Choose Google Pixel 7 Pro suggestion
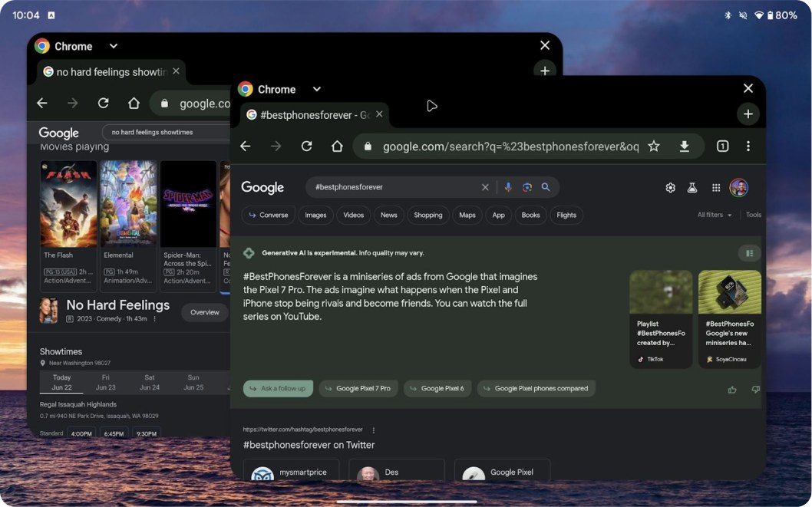The image size is (812, 507). click(358, 389)
